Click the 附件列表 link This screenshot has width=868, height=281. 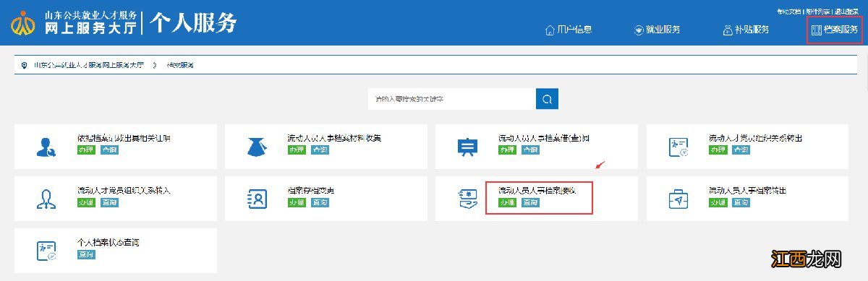(x=818, y=12)
